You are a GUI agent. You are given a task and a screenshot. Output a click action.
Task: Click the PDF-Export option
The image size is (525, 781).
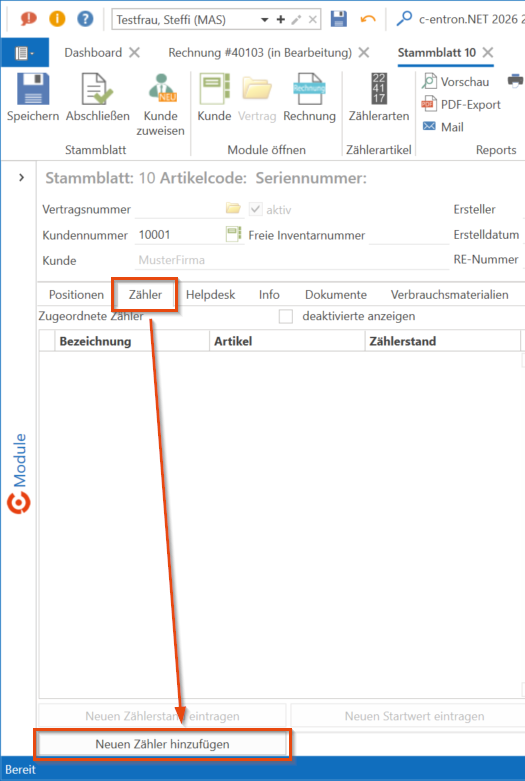tap(461, 105)
